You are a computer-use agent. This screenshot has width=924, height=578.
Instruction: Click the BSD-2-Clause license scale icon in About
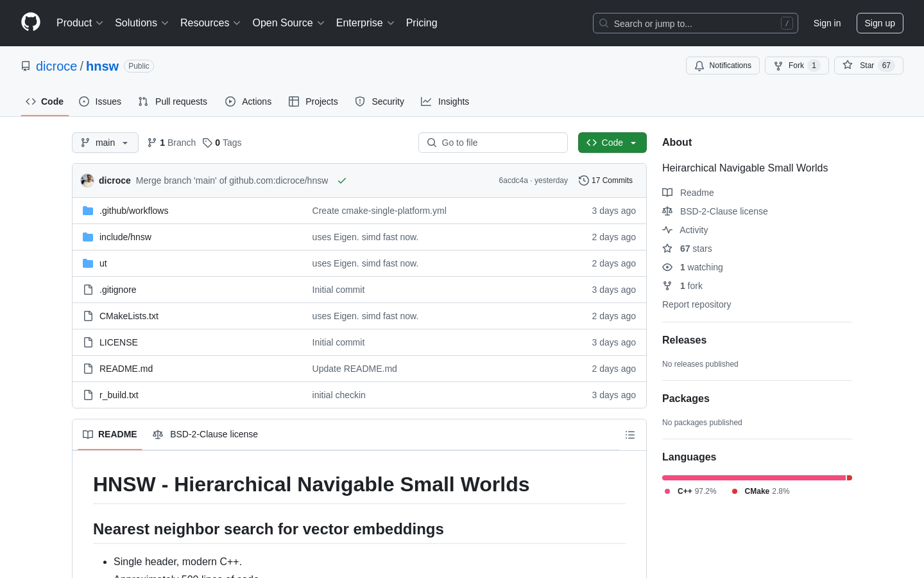click(667, 211)
